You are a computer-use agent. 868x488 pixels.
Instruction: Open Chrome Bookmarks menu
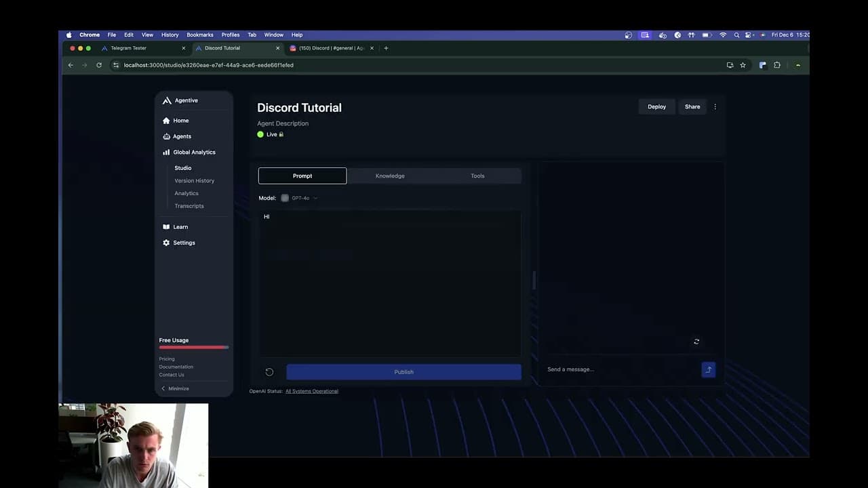200,35
